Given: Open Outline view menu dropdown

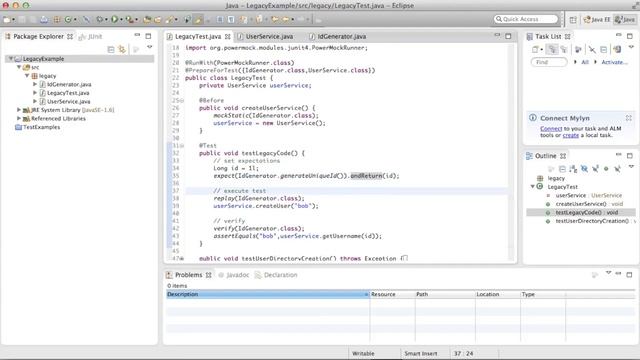Looking at the screenshot, I should pos(631,166).
